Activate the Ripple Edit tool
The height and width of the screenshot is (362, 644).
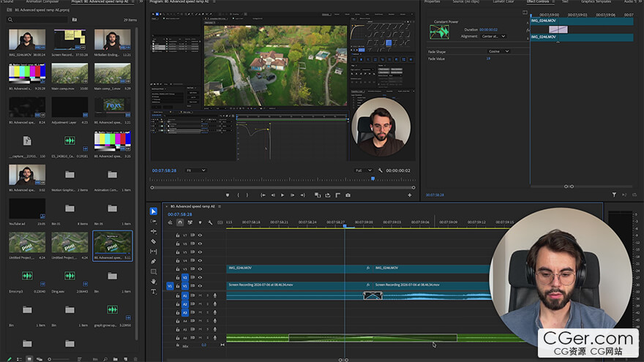[x=154, y=232]
